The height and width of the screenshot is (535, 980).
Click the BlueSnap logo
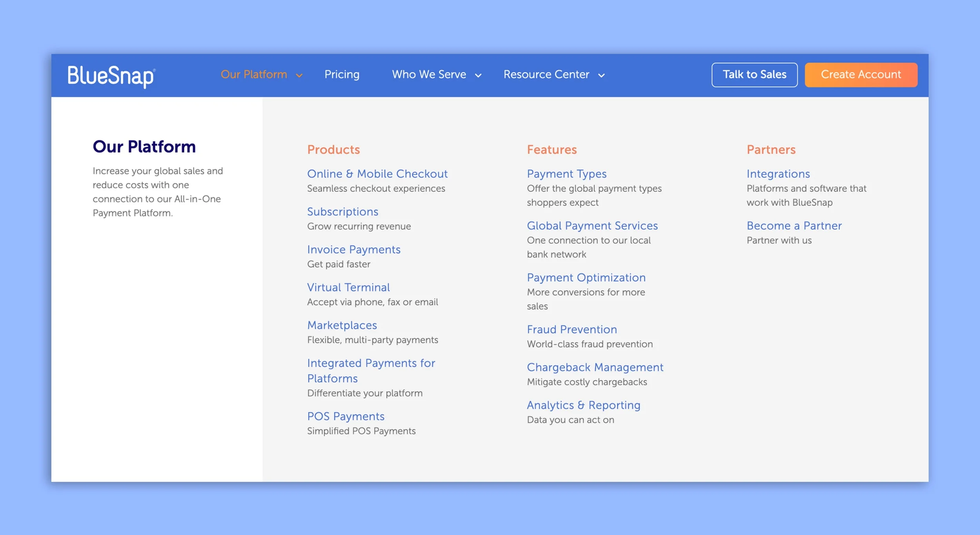[112, 76]
